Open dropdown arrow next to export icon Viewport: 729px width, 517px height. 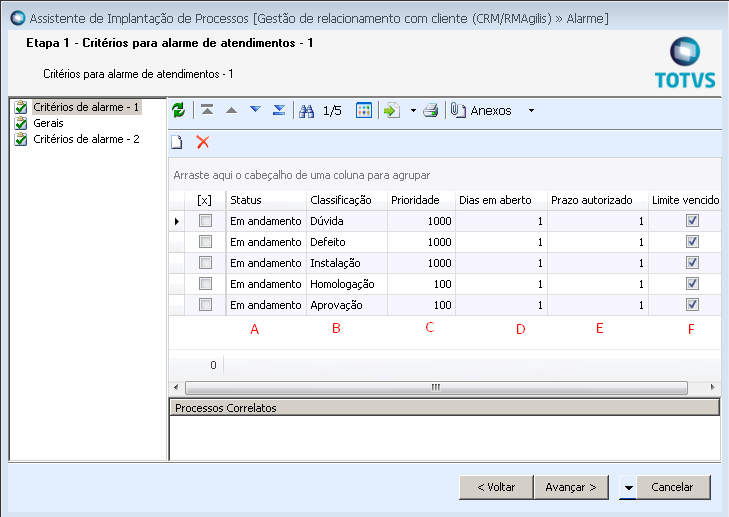[x=413, y=111]
